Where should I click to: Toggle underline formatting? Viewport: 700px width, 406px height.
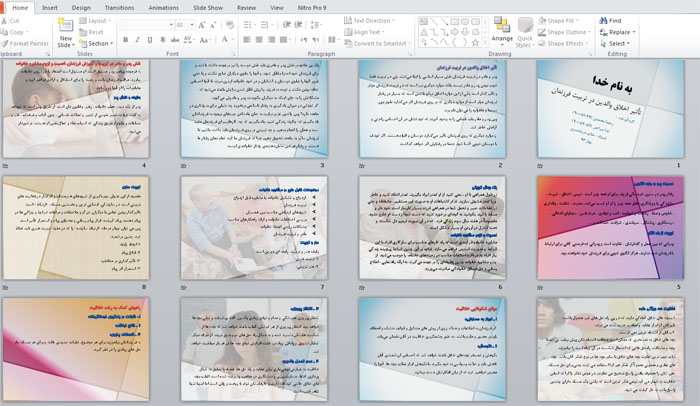tap(152, 40)
